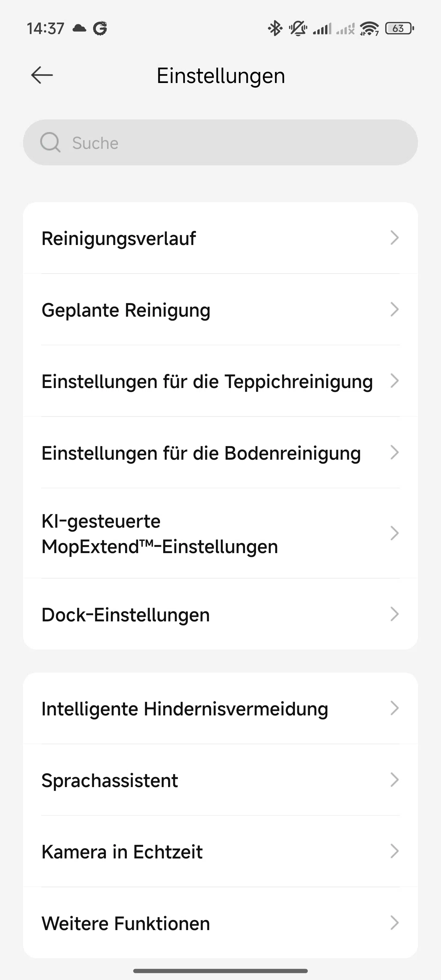The image size is (441, 980).
Task: Tap the Wi-Fi status icon
Action: [x=369, y=28]
